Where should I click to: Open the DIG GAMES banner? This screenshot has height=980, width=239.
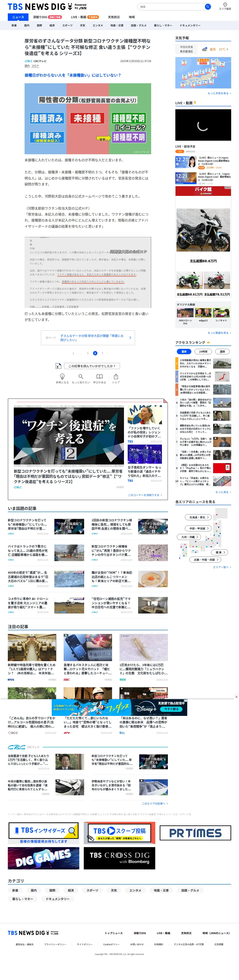(43, 858)
